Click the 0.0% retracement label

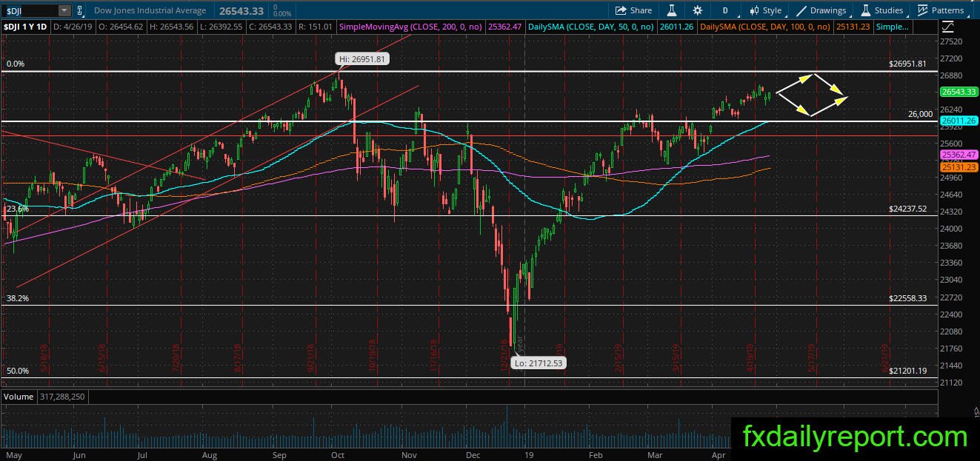[x=15, y=64]
